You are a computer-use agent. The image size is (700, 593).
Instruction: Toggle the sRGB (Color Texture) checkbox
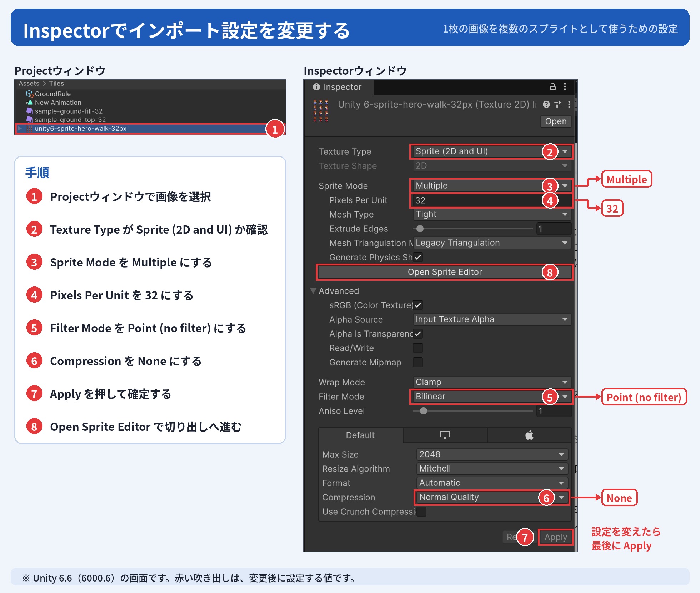(418, 305)
